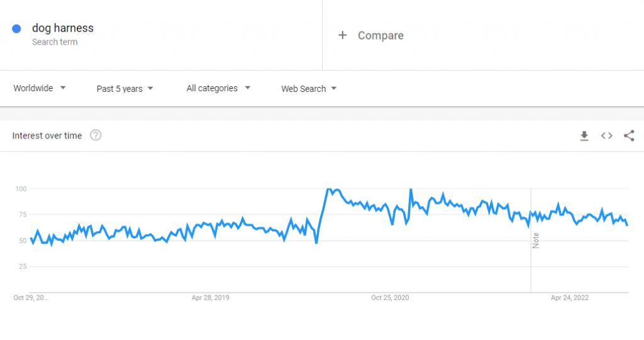Show help for Interest over time
This screenshot has height=340, width=644.
pos(96,135)
